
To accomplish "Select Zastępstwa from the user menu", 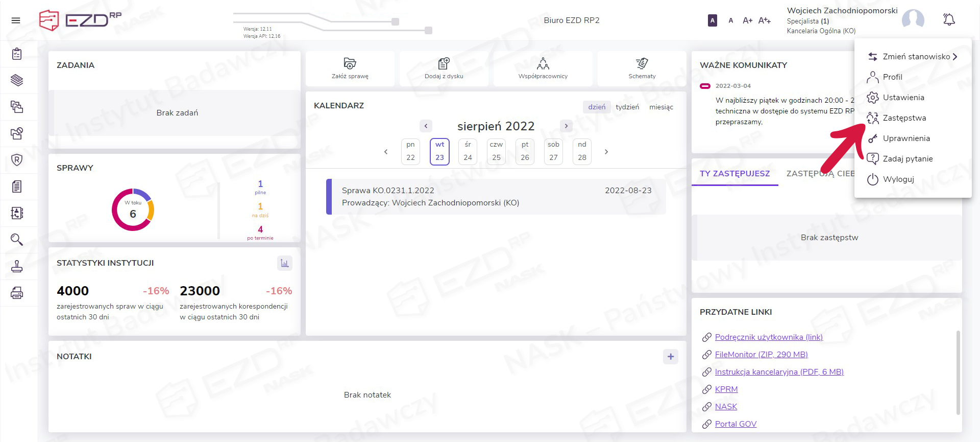I will coord(904,118).
